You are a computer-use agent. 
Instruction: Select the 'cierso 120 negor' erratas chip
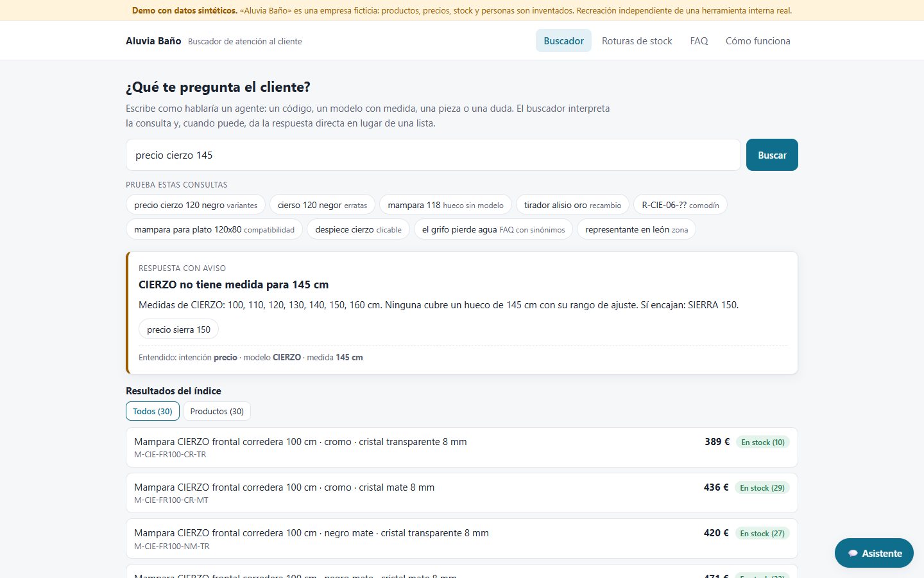click(322, 205)
